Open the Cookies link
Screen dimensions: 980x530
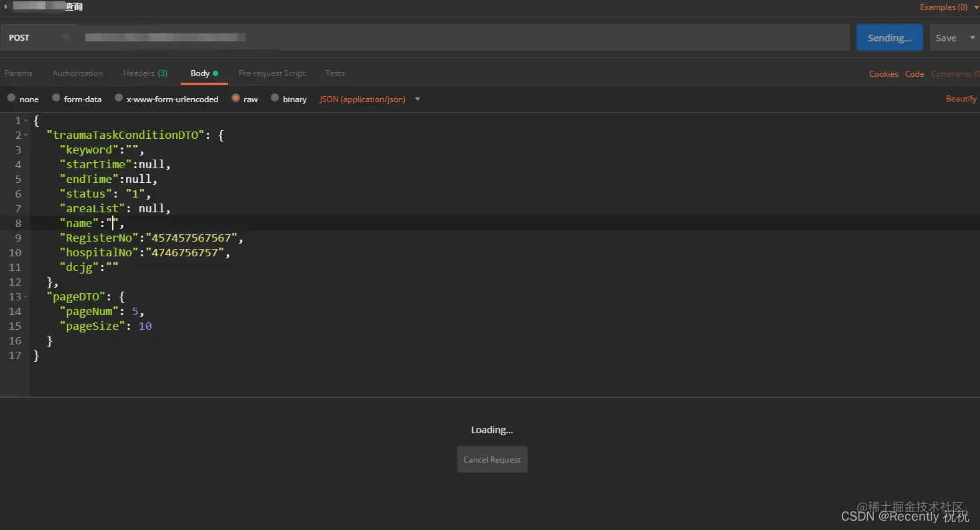pos(883,74)
